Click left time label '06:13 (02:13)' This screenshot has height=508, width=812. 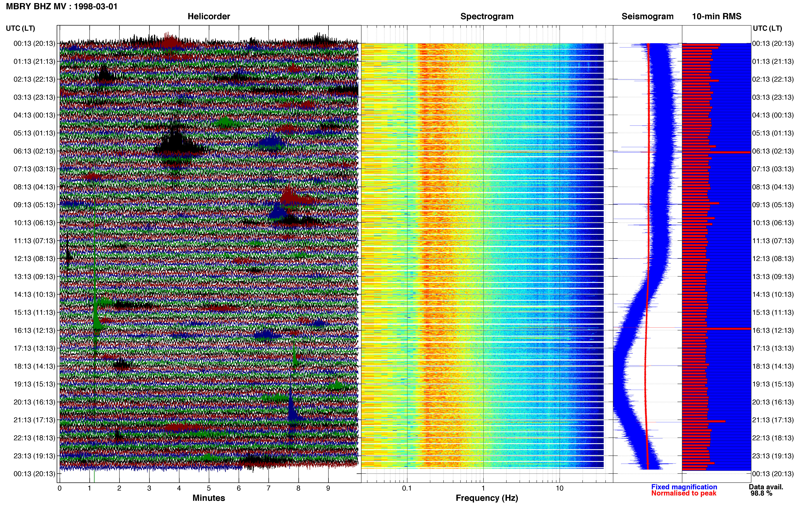tap(34, 151)
